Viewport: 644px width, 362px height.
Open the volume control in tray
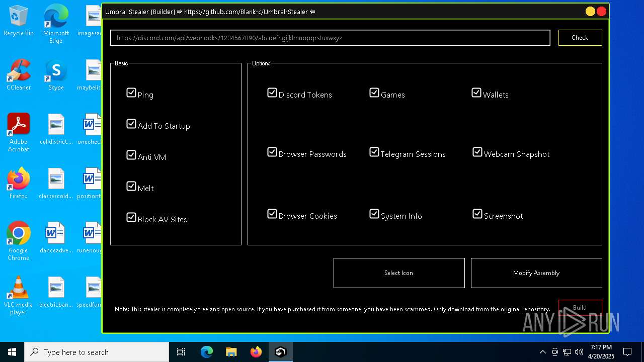pos(579,352)
